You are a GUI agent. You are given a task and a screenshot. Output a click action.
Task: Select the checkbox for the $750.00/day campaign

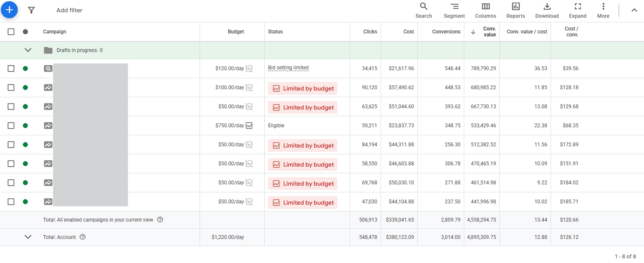(11, 126)
